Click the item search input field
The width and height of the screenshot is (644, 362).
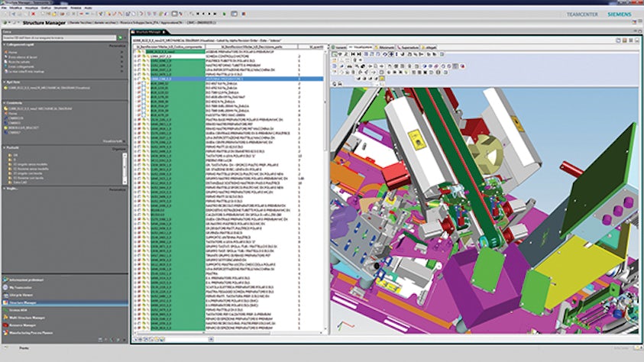(60, 37)
